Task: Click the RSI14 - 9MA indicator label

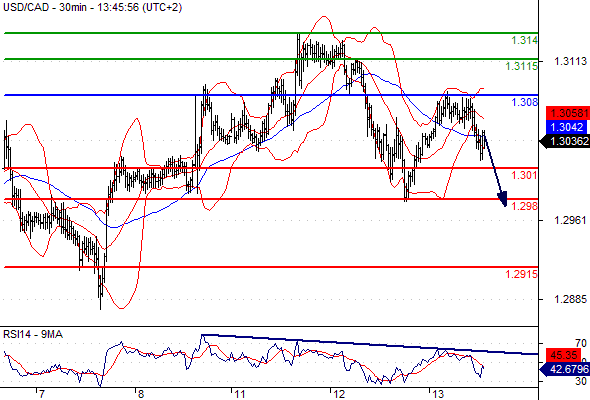Action: (33, 334)
